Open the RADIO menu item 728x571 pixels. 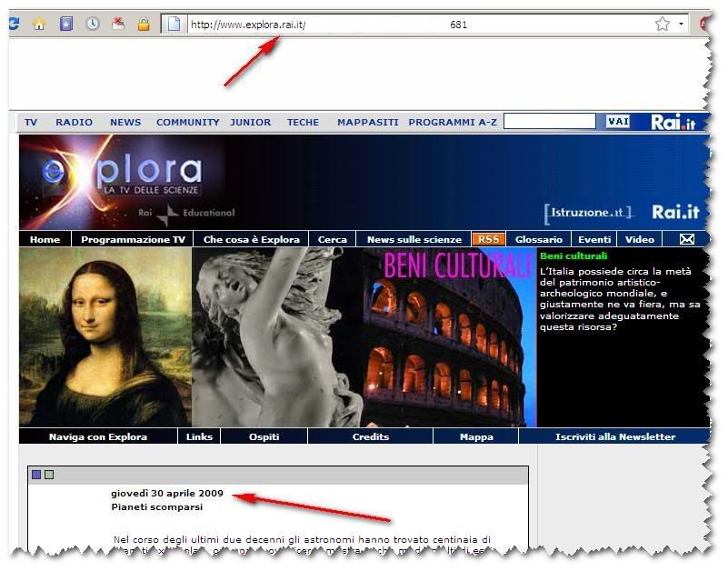click(74, 122)
